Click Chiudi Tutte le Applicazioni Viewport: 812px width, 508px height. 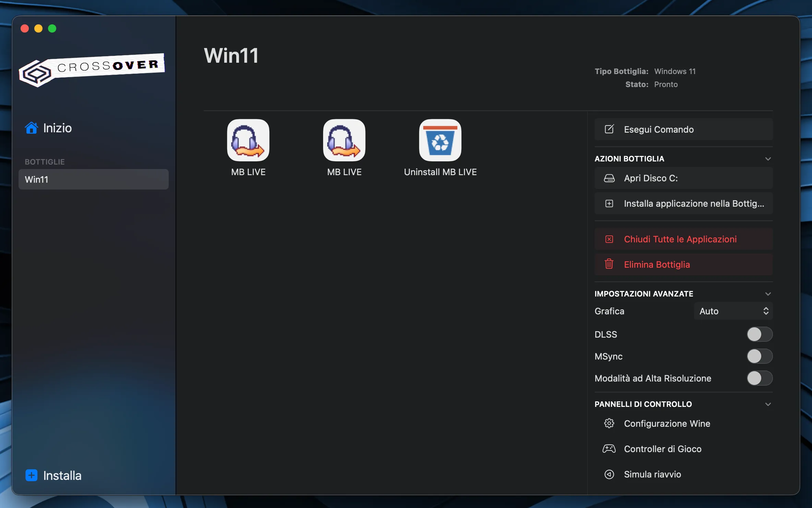click(x=684, y=239)
